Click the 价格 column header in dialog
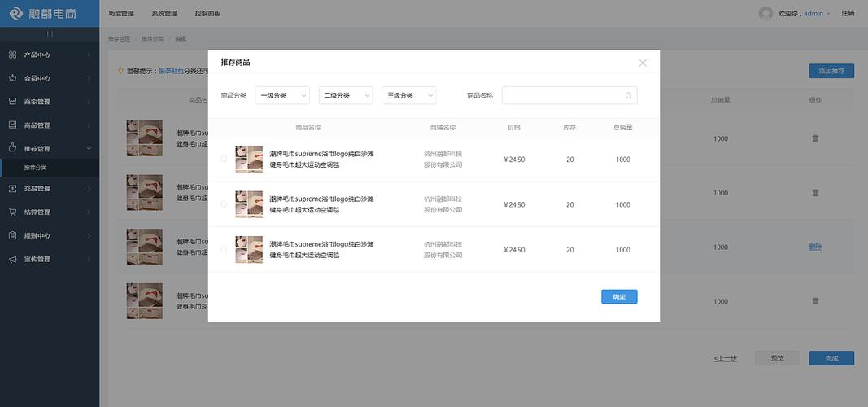 click(x=513, y=127)
